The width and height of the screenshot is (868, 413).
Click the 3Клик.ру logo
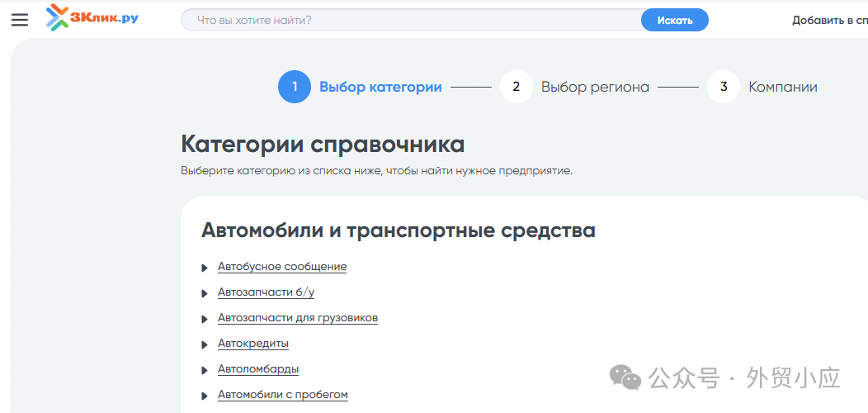coord(92,17)
